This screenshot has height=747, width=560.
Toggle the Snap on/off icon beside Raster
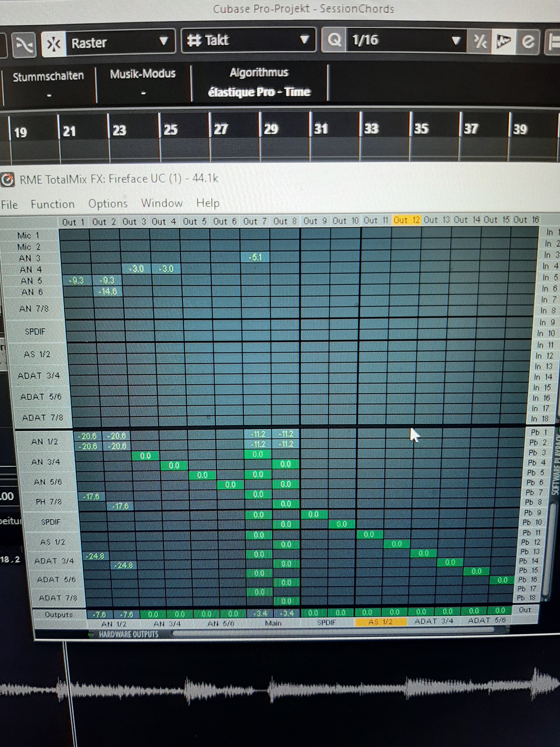pyautogui.click(x=53, y=44)
